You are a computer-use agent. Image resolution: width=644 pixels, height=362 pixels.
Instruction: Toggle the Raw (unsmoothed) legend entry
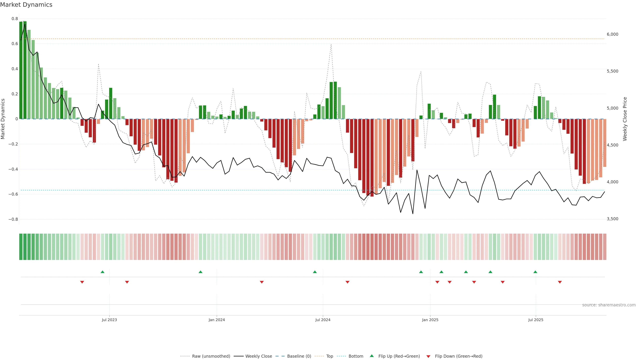pyautogui.click(x=211, y=356)
